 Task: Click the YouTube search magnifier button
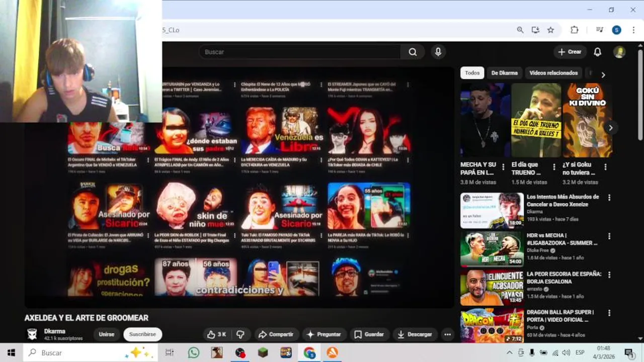(x=413, y=52)
